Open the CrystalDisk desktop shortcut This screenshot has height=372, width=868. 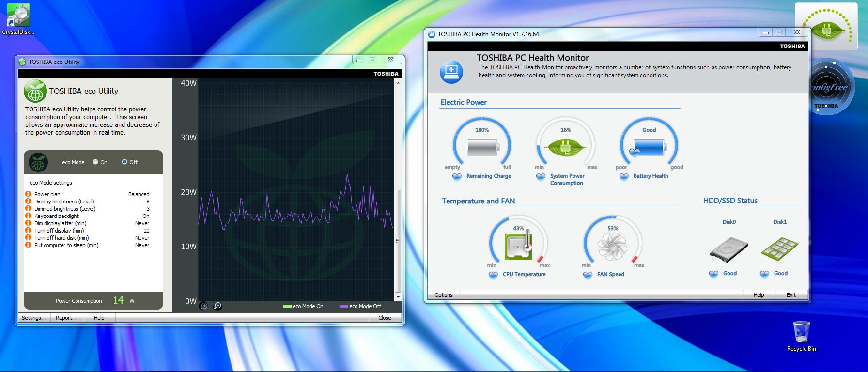18,19
